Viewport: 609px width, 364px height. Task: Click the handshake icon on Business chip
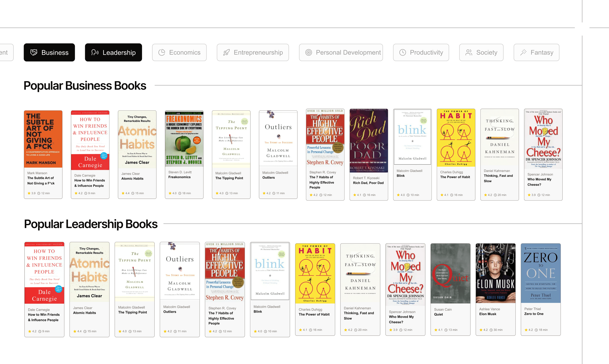click(x=34, y=52)
